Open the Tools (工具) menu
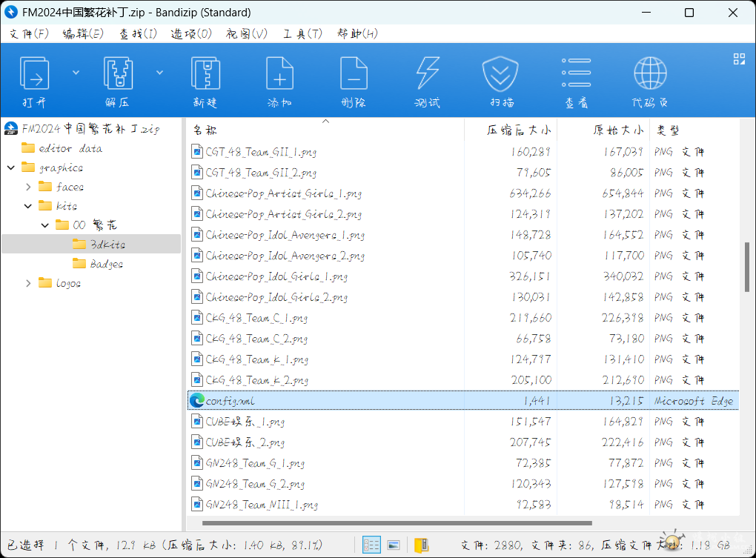 [302, 34]
